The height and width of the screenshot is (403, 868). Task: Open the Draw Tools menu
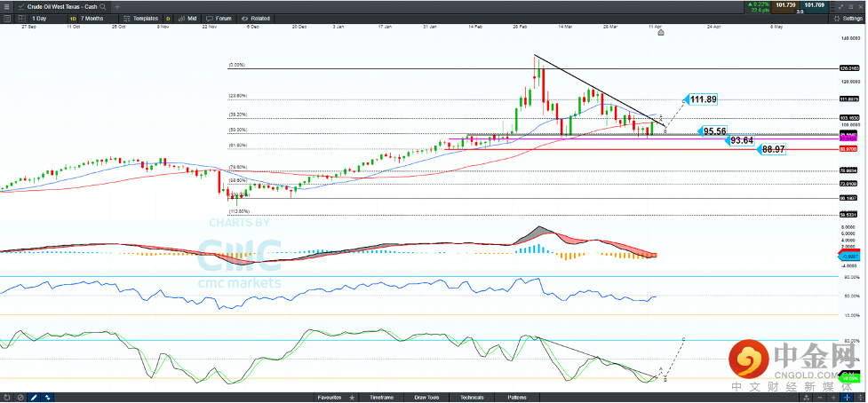click(426, 397)
